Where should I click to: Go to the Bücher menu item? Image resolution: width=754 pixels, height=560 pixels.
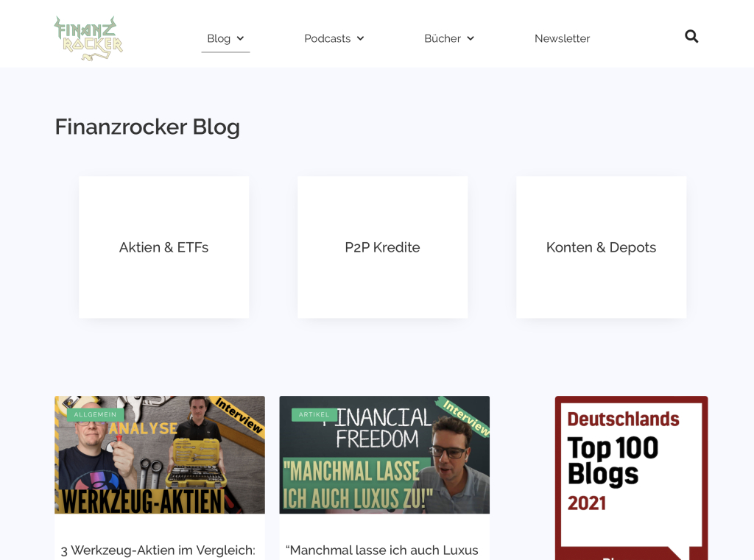(443, 38)
